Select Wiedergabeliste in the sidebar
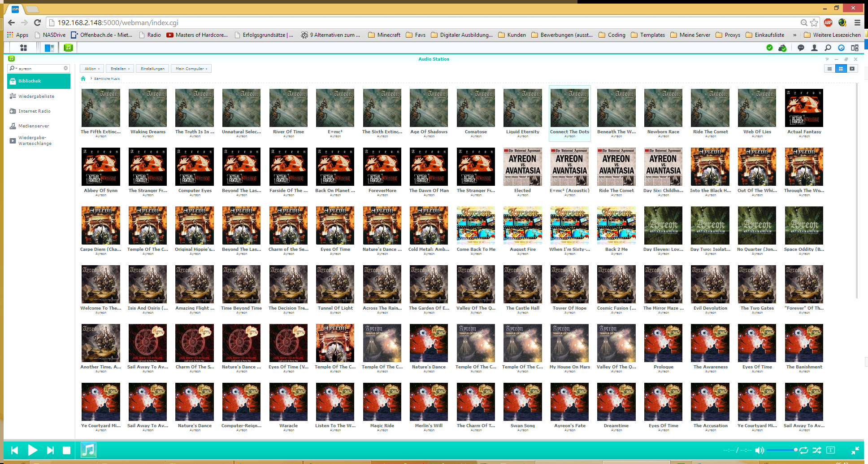The height and width of the screenshot is (464, 868). pos(36,96)
